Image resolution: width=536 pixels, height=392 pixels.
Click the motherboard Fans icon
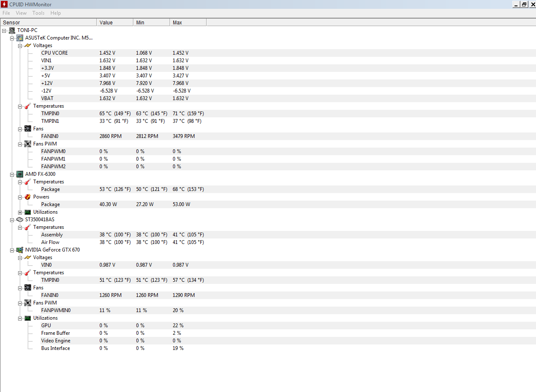coord(28,129)
